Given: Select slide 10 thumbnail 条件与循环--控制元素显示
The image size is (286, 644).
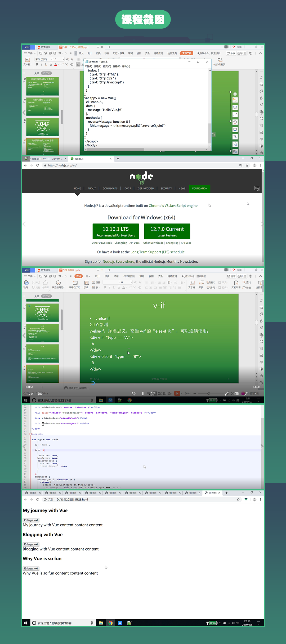Looking at the screenshot, I should 43,86.
